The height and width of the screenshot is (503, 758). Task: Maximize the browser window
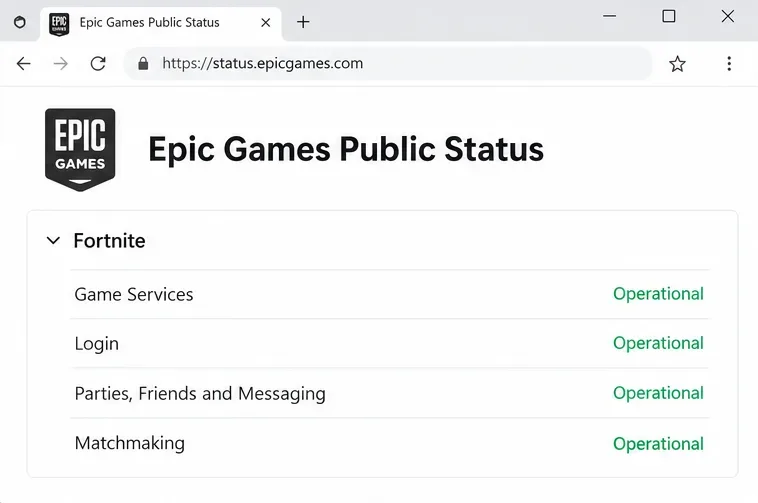669,16
